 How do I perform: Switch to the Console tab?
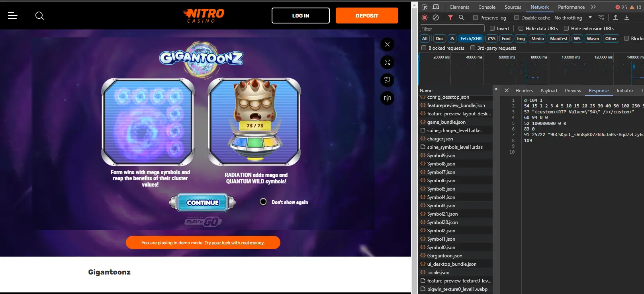point(487,7)
